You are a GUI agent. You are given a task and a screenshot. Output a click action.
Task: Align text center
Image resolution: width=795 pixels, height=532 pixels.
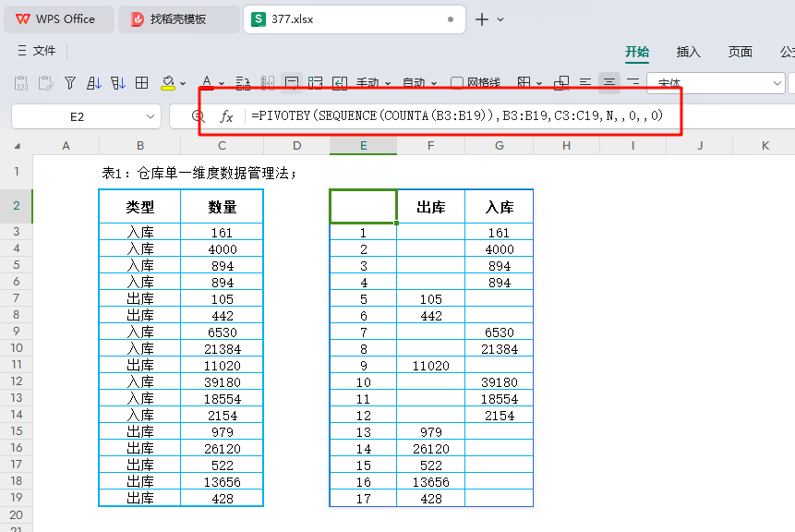(608, 83)
